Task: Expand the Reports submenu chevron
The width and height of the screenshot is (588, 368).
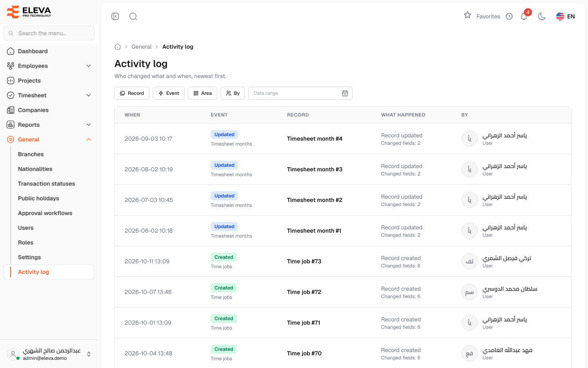Action: pos(89,125)
